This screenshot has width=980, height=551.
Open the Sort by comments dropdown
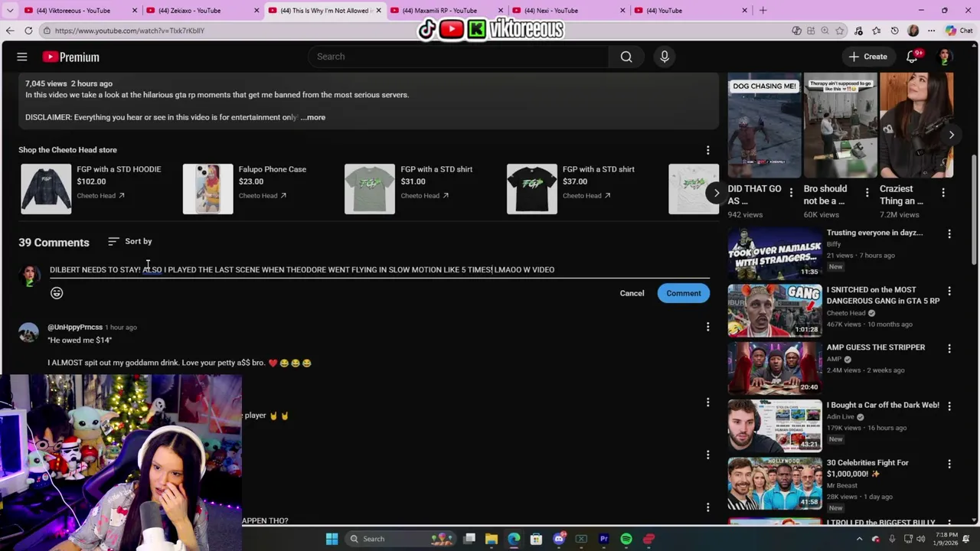130,241
